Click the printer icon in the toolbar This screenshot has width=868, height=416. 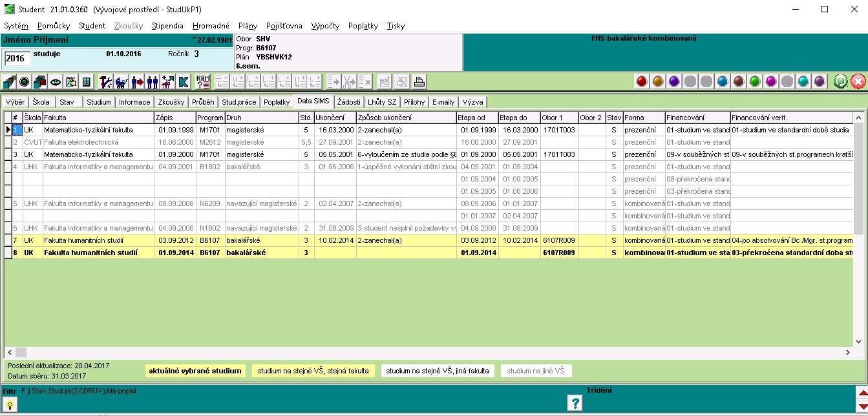[419, 82]
